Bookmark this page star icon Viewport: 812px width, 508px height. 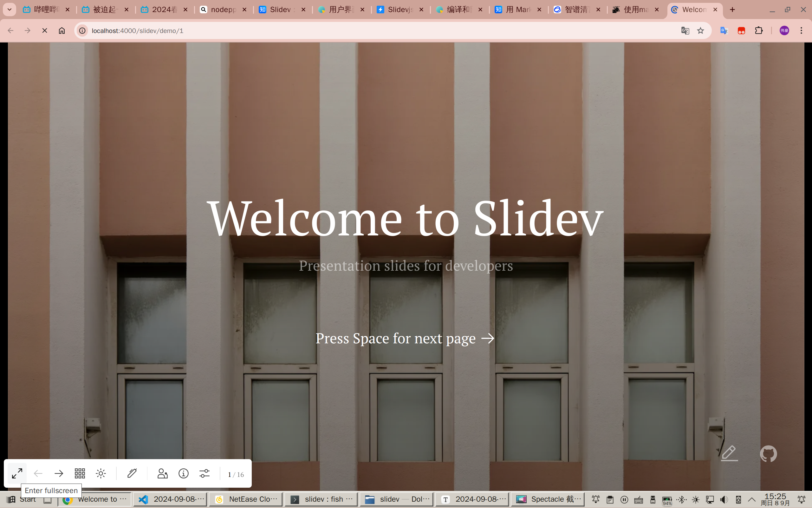tap(700, 30)
